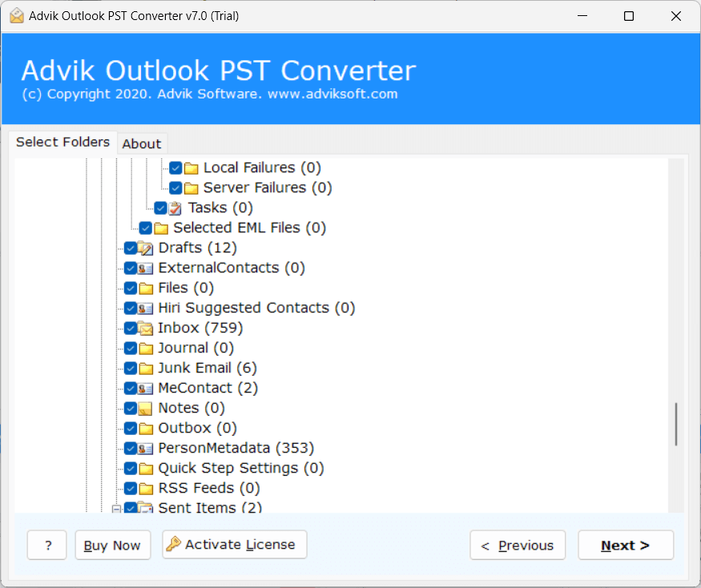Click the Junk Email folder icon
This screenshot has width=701, height=588.
click(146, 369)
